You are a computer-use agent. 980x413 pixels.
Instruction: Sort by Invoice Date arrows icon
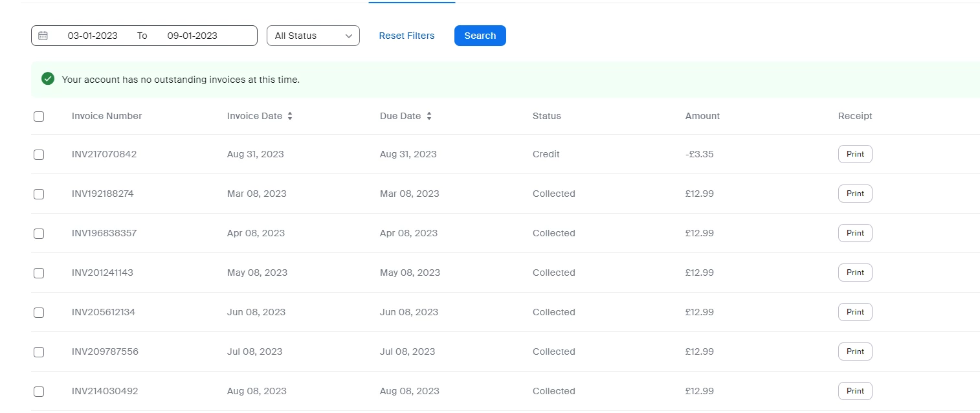coord(290,116)
